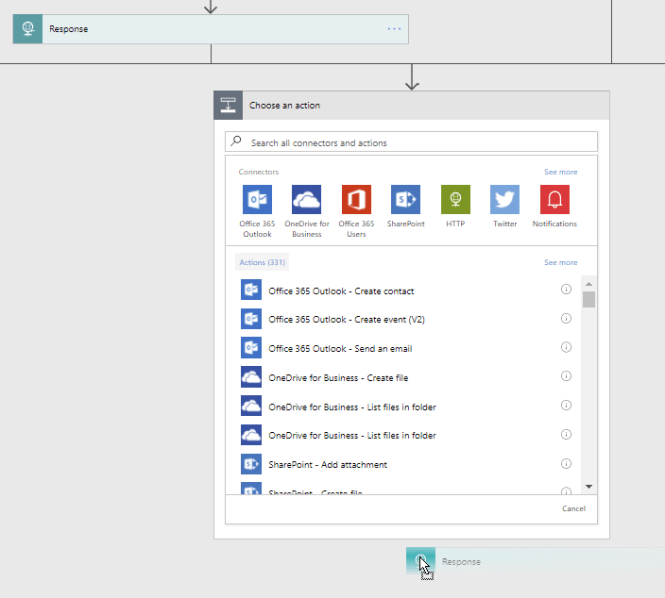Screen dimensions: 665x598
Task: Click the search magnifier icon
Action: tap(236, 141)
